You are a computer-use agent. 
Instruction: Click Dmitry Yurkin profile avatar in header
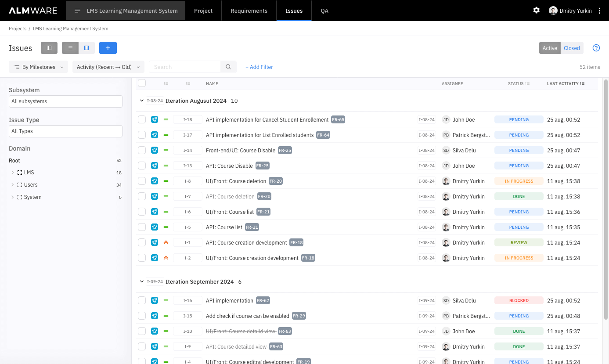pyautogui.click(x=553, y=11)
